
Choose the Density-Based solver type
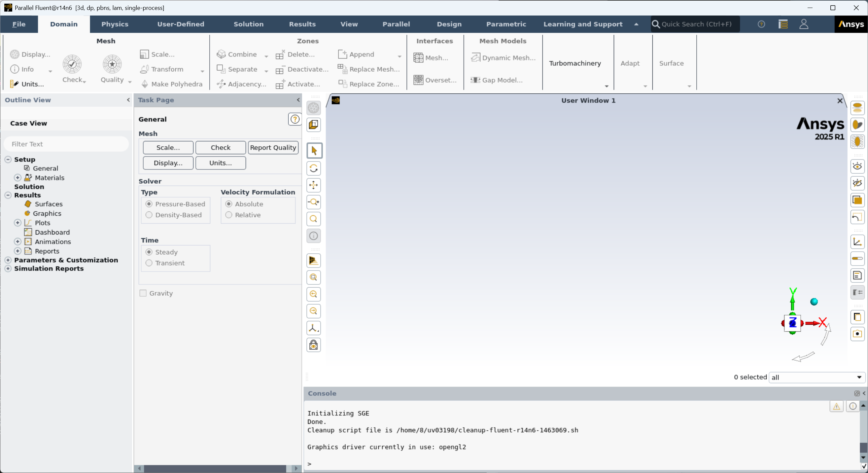(149, 215)
